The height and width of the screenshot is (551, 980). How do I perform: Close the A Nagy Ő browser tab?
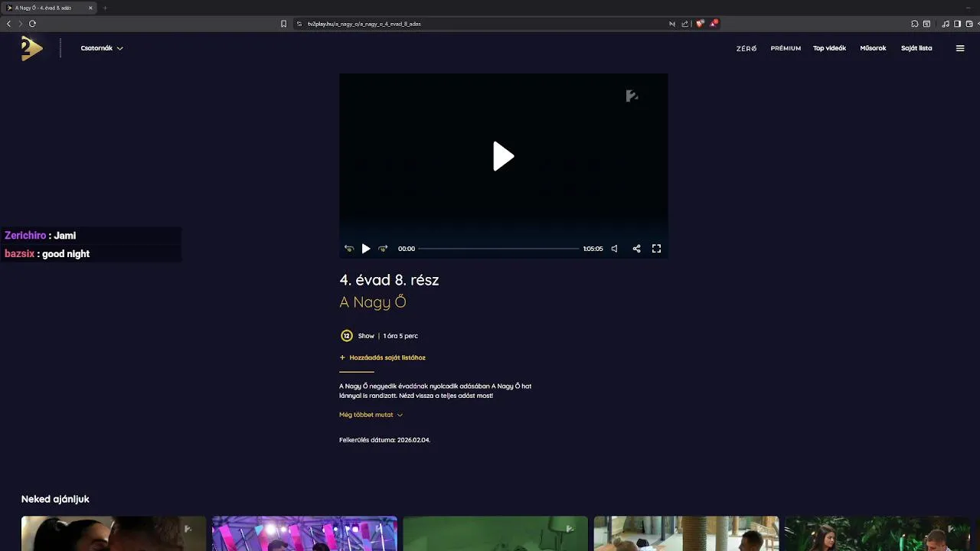point(90,8)
